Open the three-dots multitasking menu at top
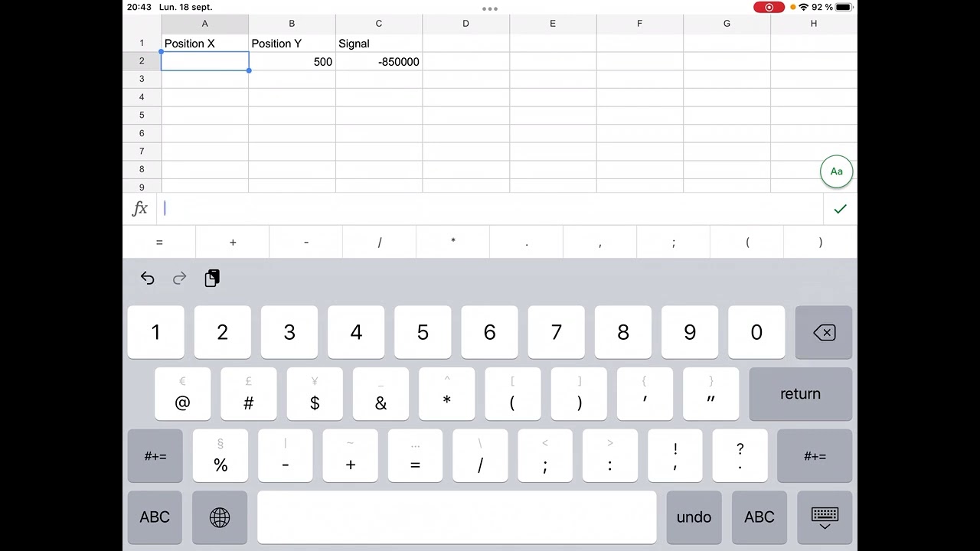Viewport: 980px width, 551px height. point(490,9)
